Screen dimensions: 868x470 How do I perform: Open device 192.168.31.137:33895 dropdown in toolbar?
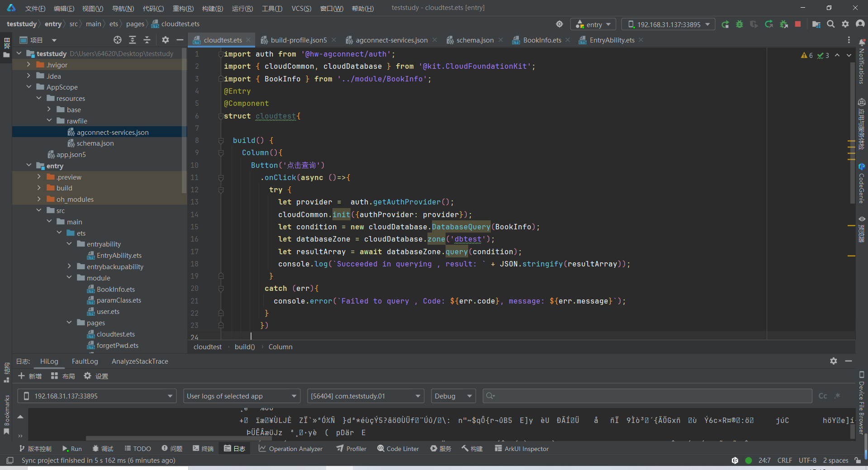(x=668, y=24)
